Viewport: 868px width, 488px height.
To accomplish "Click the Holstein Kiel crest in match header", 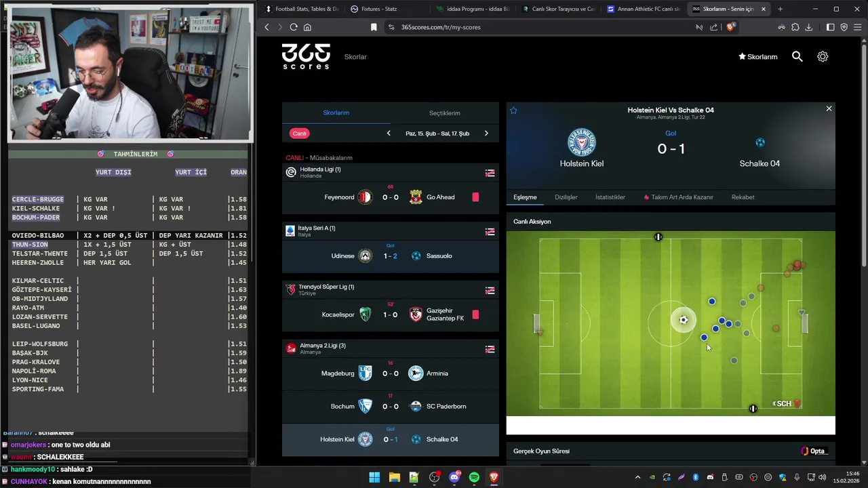I will click(581, 142).
